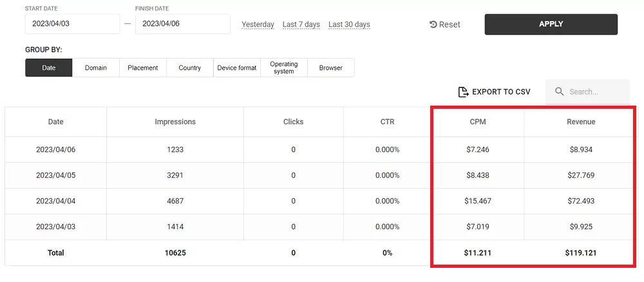Group results by Browser
Screen dimensions: 644x282
pos(331,68)
